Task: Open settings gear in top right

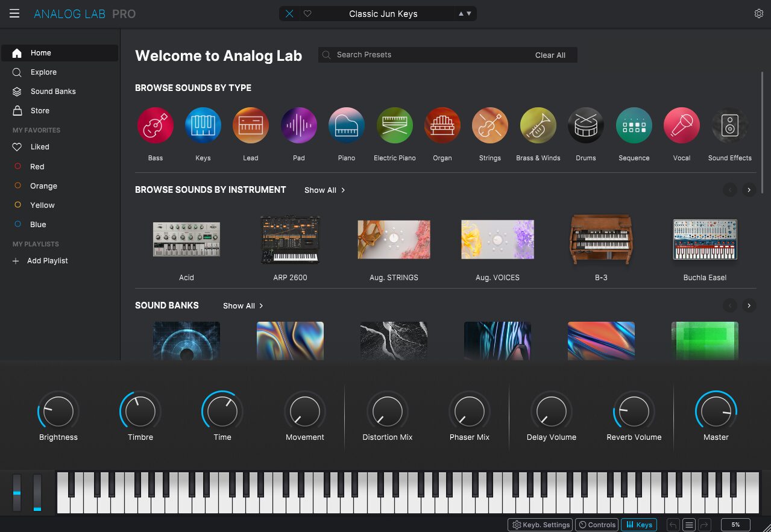Action: (758, 14)
